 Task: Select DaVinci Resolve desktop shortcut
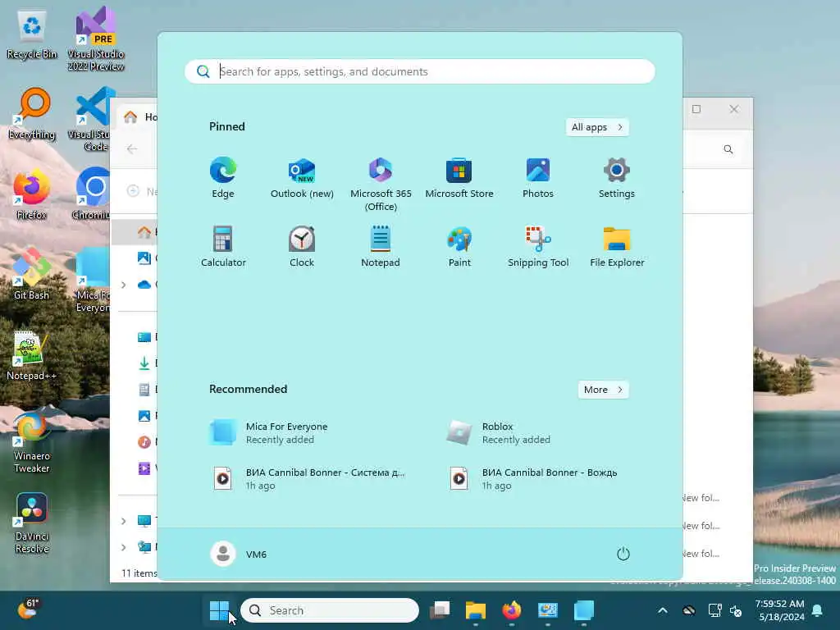click(x=32, y=523)
